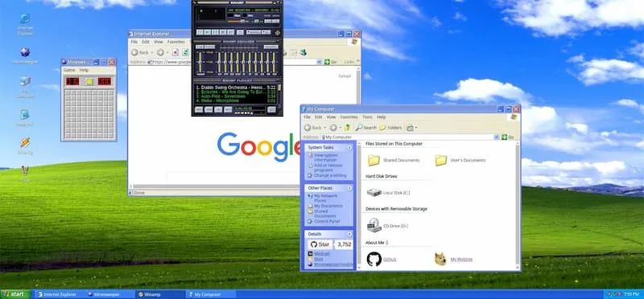Toggle the Winamp equalizer On button
Image resolution: width=644 pixels, height=299 pixels.
198,47
